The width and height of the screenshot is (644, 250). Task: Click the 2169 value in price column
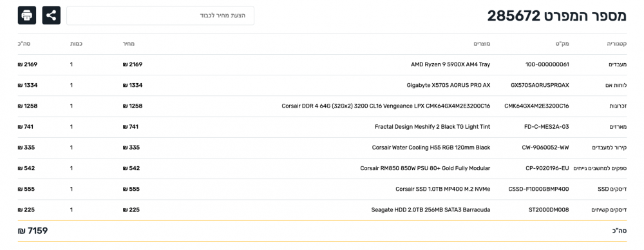(133, 64)
